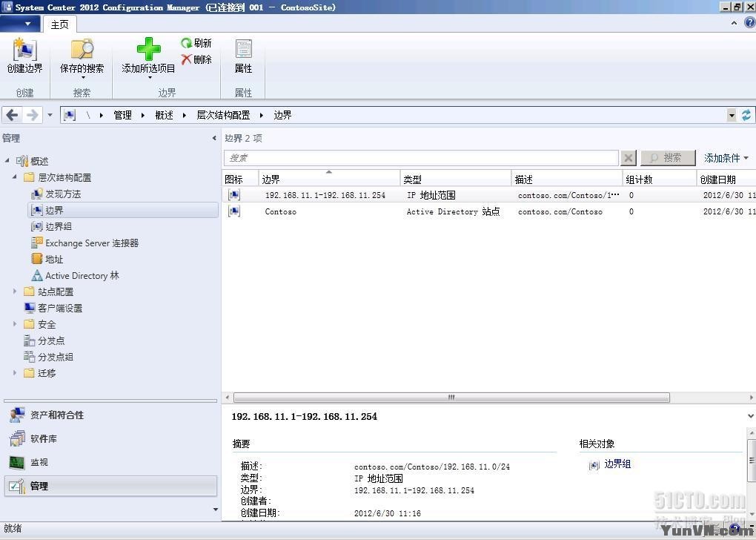
Task: Collapse the details pane chevron
Action: [x=751, y=416]
